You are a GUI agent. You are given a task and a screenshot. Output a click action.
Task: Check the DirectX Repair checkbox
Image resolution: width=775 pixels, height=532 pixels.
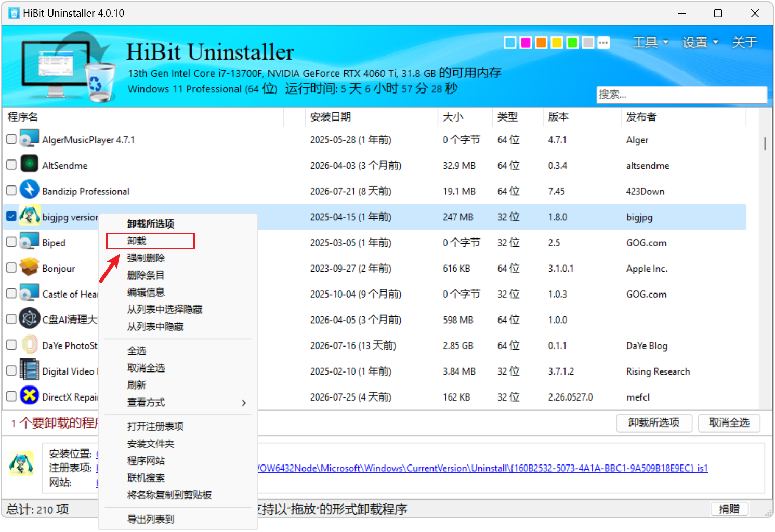11,396
